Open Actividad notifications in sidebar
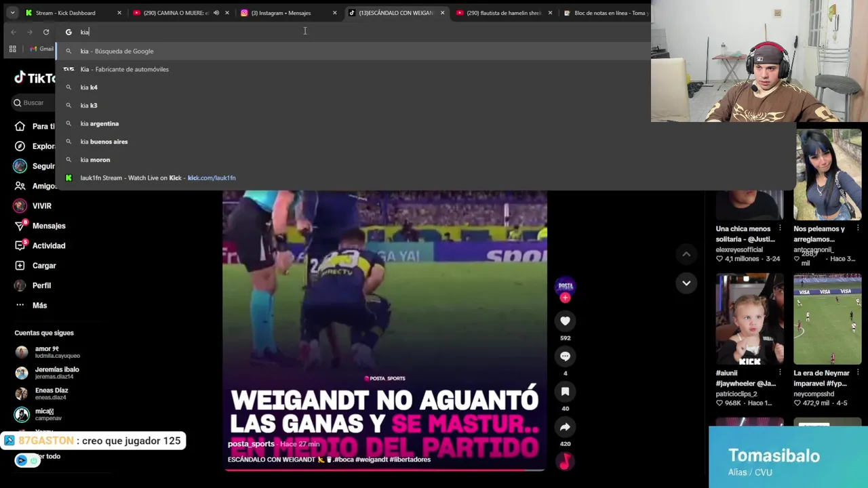 click(41, 245)
